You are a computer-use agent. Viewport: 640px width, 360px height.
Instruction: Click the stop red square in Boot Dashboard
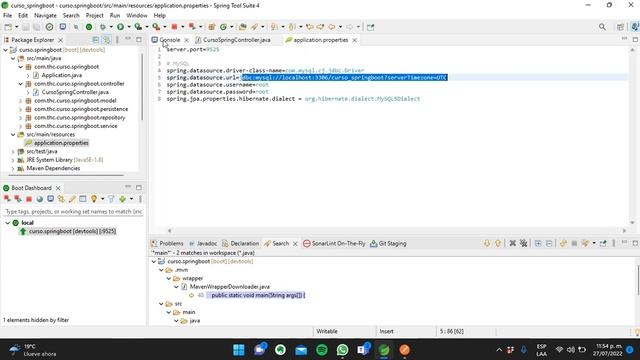point(29,199)
